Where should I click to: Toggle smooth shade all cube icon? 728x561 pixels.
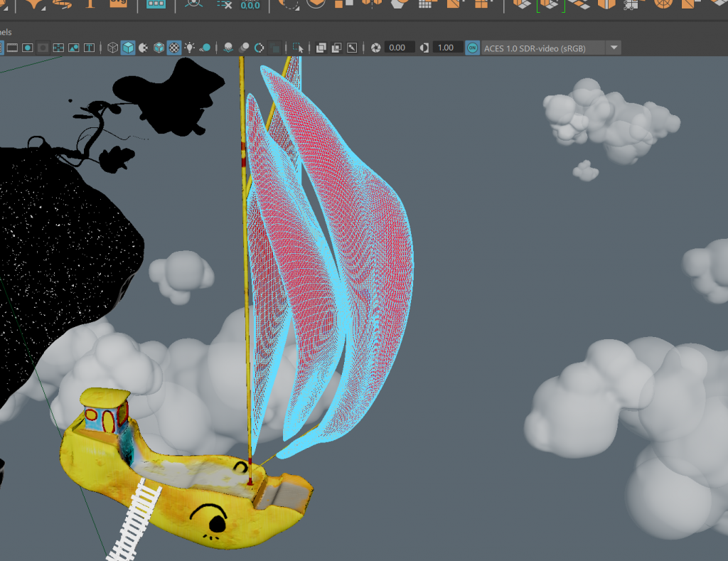tap(128, 48)
